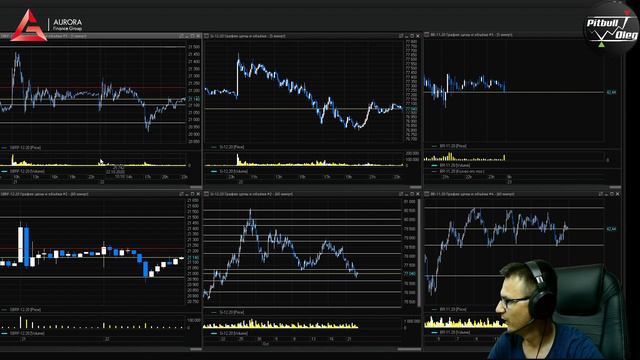Select tall blue candle in SBRF-12.20 60-minute chart
Image resolution: width=640 pixels, height=360 pixels.
pos(27,247)
